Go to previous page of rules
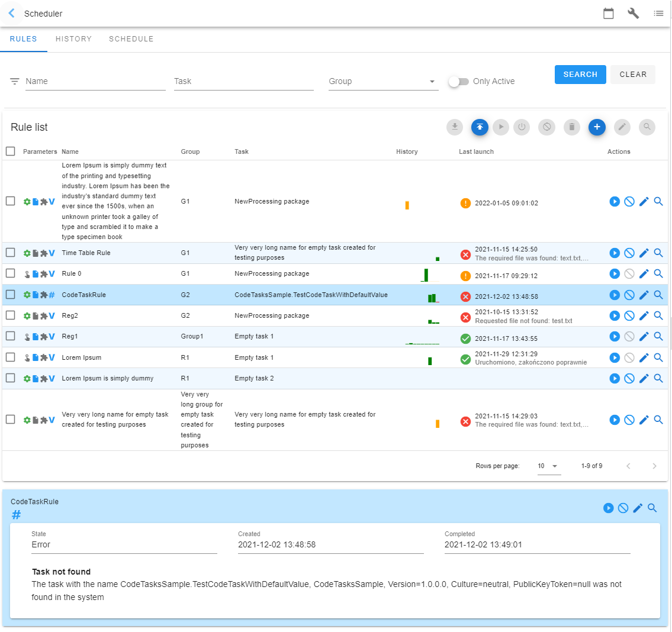672x632 pixels. pyautogui.click(x=628, y=466)
